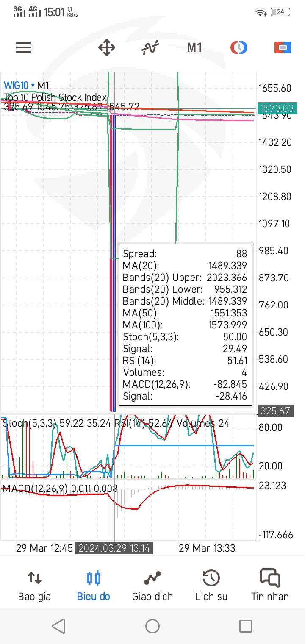
Task: Tap the battery indicator in status bar
Action: [x=280, y=12]
